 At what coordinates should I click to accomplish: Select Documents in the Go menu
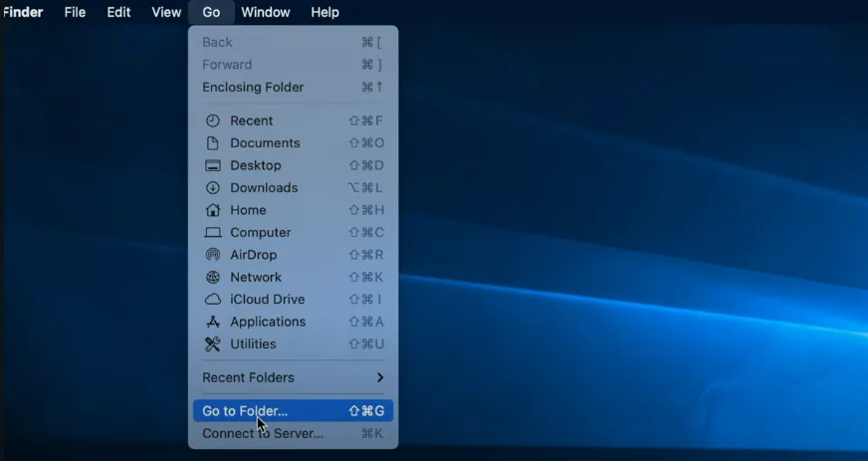[293, 142]
